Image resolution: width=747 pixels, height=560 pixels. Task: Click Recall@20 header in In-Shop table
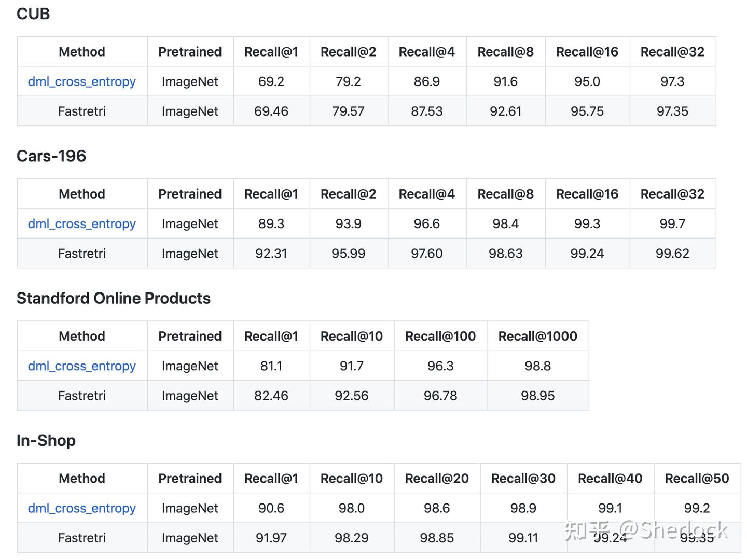pos(436,478)
